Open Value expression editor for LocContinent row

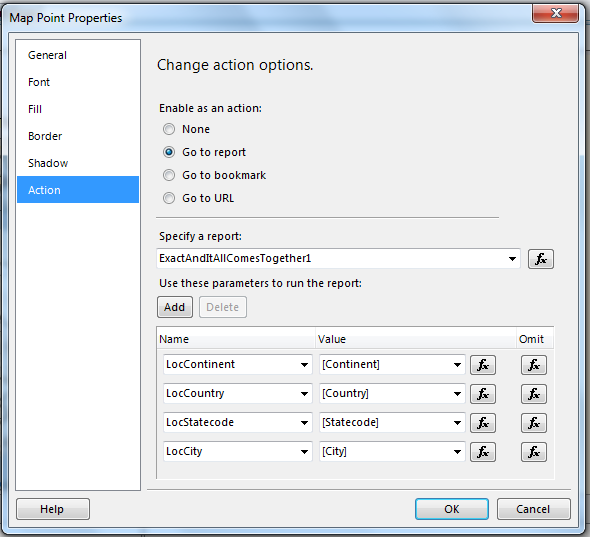coord(483,365)
